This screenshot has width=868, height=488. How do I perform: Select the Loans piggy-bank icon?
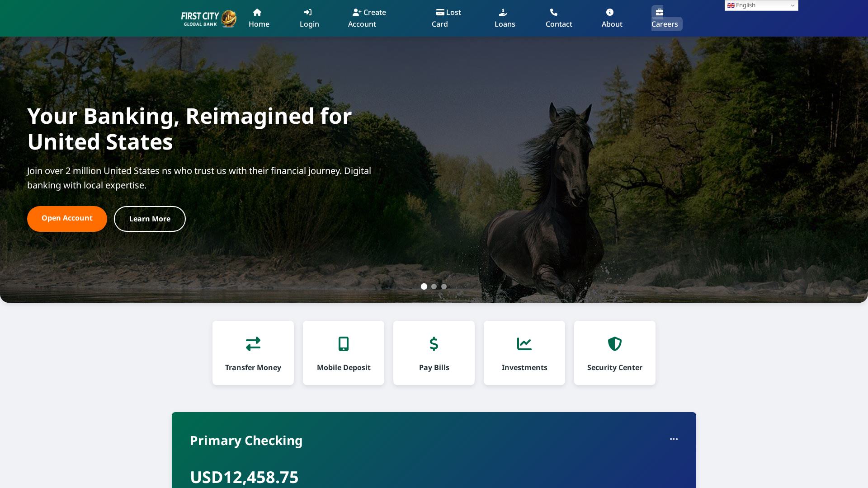(503, 12)
